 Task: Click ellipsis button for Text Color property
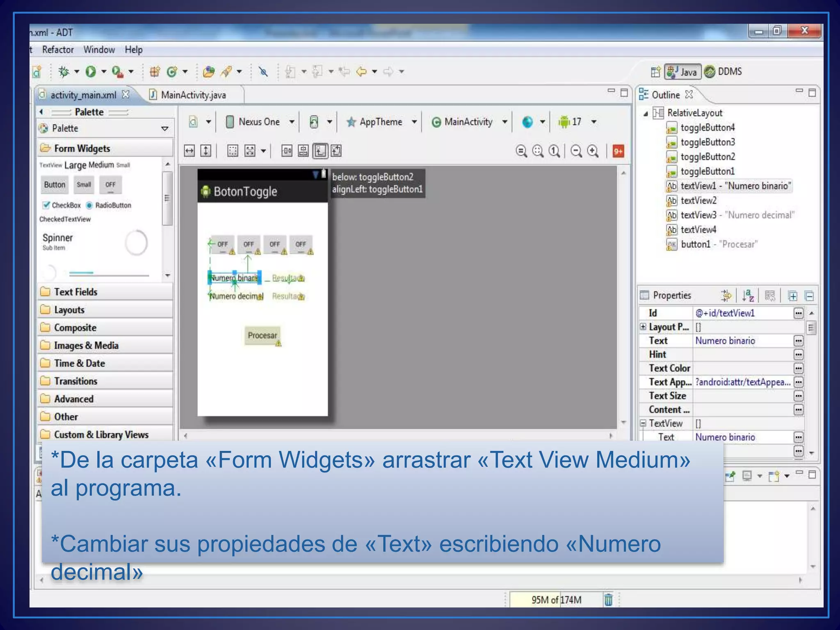(x=798, y=368)
